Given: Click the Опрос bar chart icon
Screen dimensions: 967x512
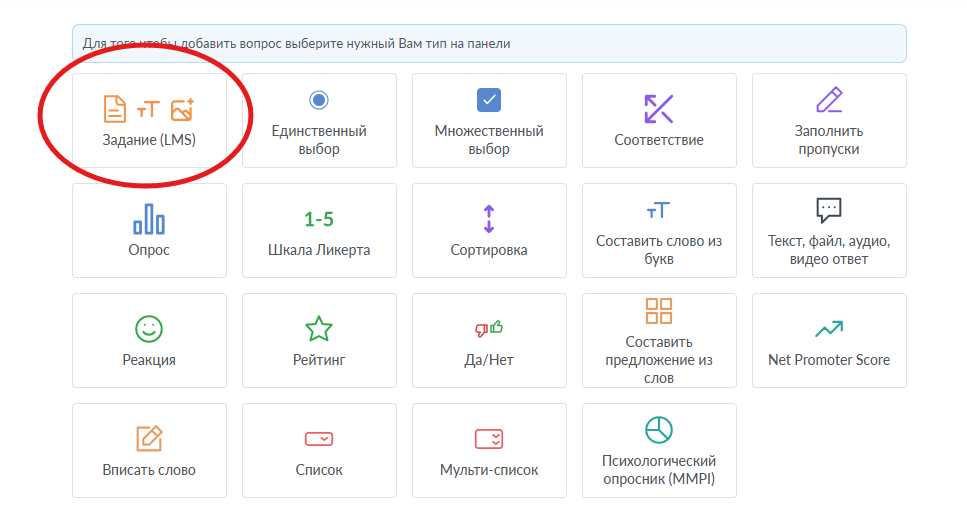Looking at the screenshot, I should tap(149, 219).
